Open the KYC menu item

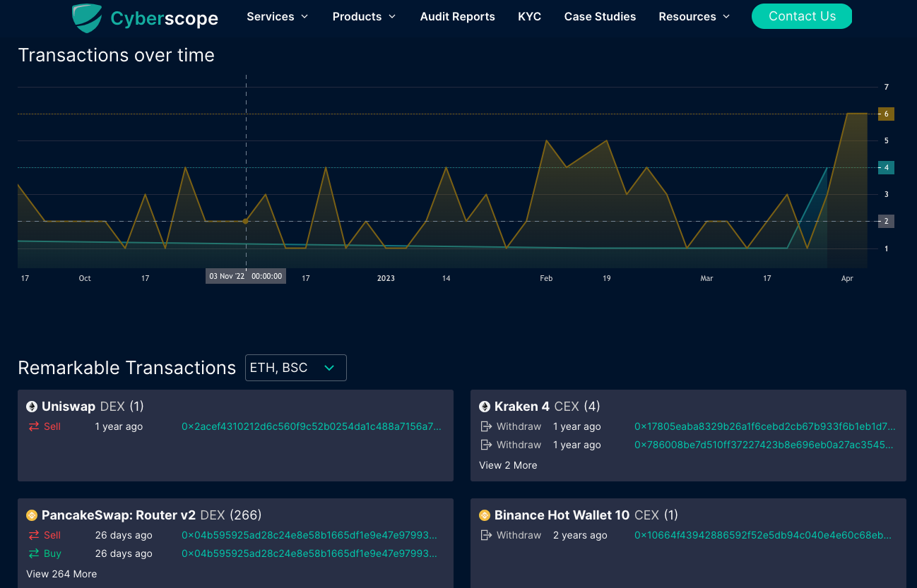pyautogui.click(x=530, y=16)
